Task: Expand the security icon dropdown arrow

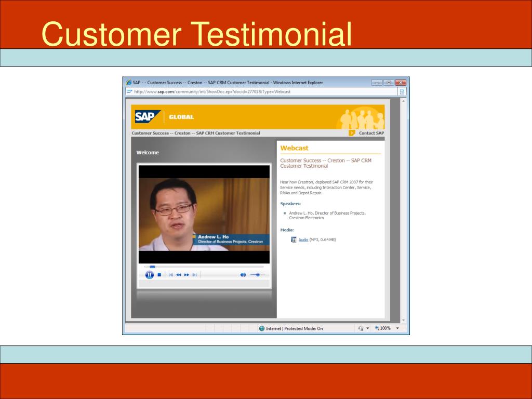Action: (x=367, y=328)
